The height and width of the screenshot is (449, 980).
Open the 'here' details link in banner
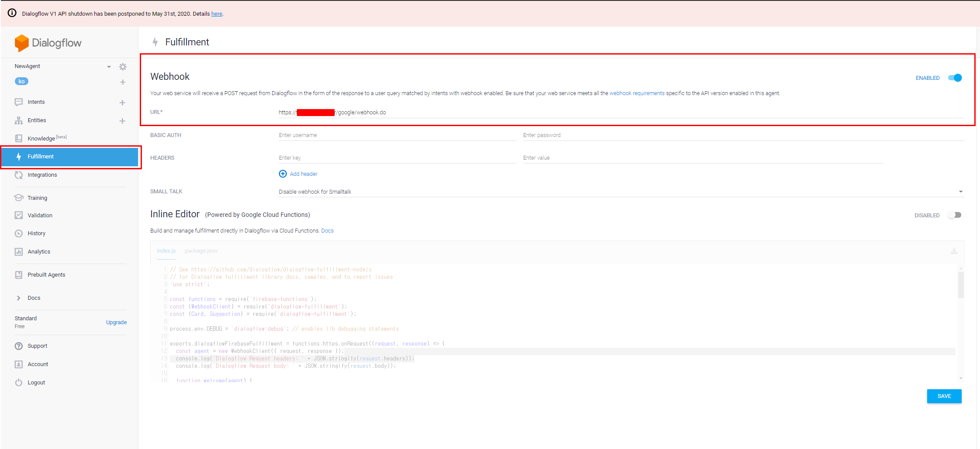[x=217, y=14]
